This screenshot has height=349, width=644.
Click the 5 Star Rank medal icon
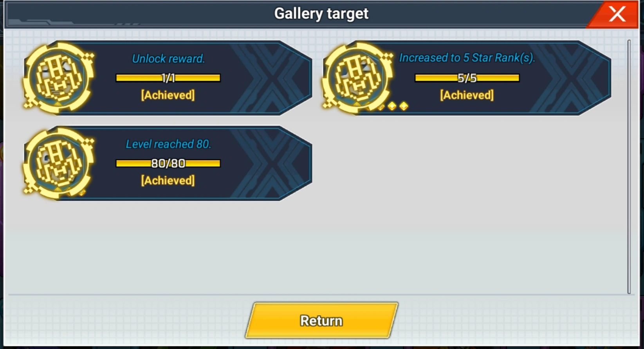tap(357, 77)
